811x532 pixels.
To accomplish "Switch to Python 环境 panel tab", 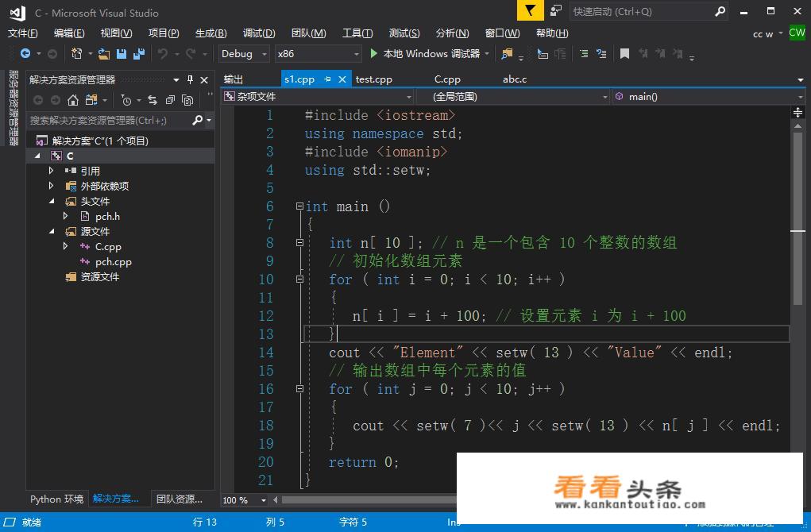I will point(57,499).
